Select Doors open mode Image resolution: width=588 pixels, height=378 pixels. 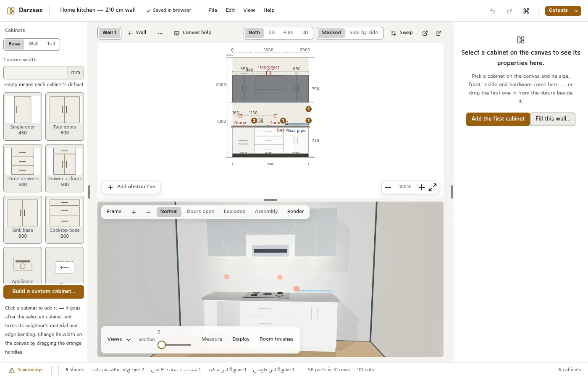[201, 212]
